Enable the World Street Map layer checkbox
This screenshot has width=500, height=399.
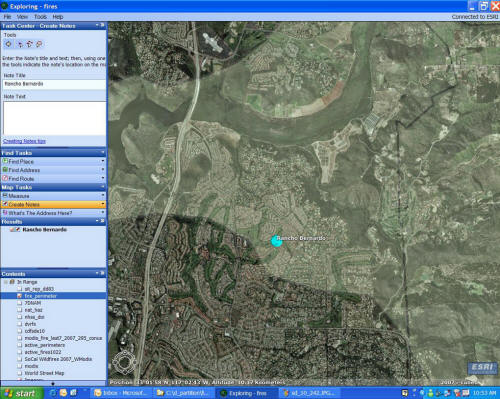click(x=19, y=373)
